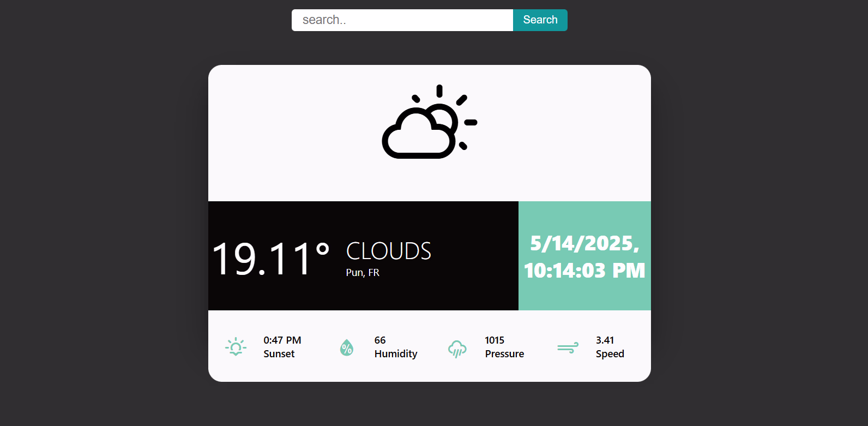Click the pressure value 1015
Image resolution: width=868 pixels, height=426 pixels.
pyautogui.click(x=495, y=340)
